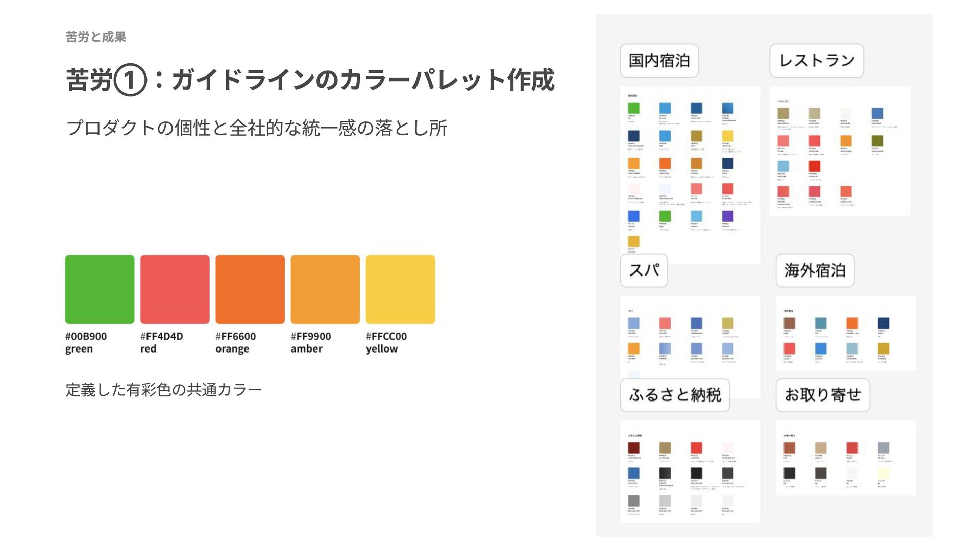Click the ふるさと納税 label button
This screenshot has width=980, height=551.
click(675, 395)
